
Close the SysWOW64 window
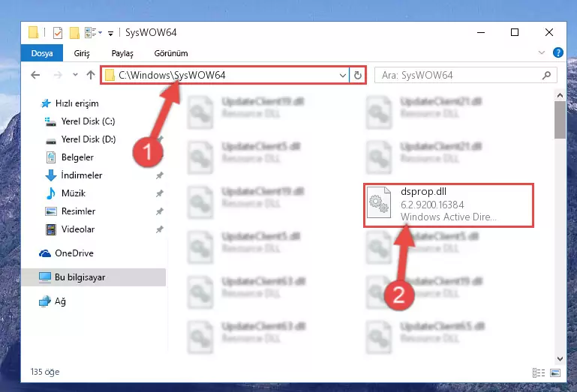pos(549,32)
